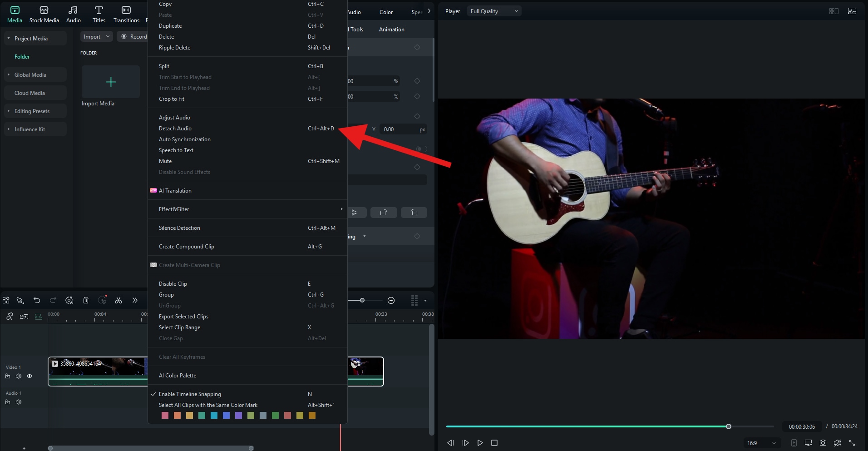Expand the Influence Kit section

click(9, 129)
